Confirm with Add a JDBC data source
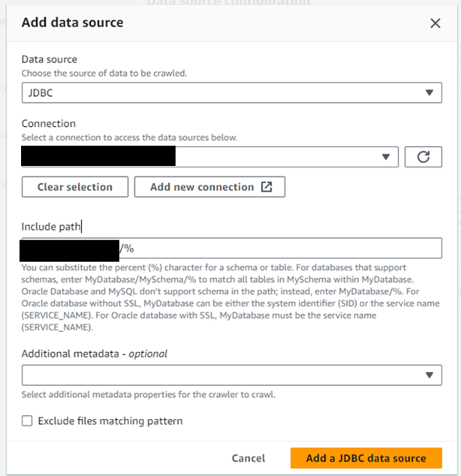 366,458
